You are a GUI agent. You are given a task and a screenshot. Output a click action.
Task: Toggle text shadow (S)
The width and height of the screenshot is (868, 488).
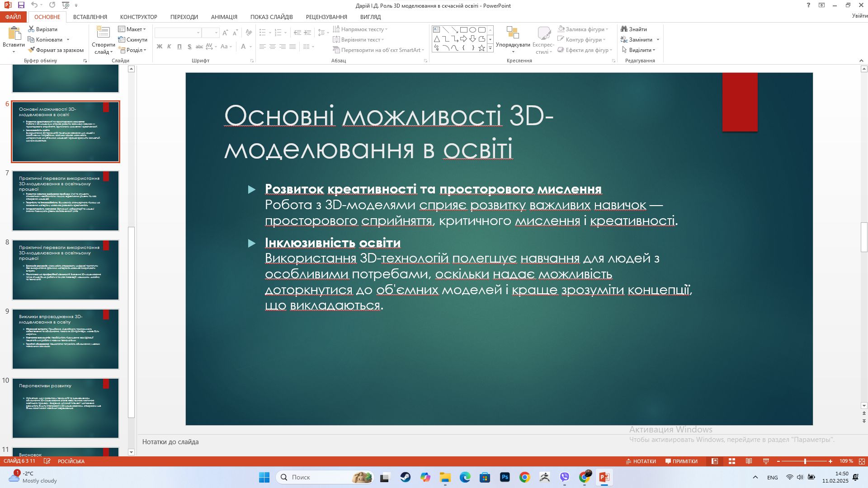[189, 47]
